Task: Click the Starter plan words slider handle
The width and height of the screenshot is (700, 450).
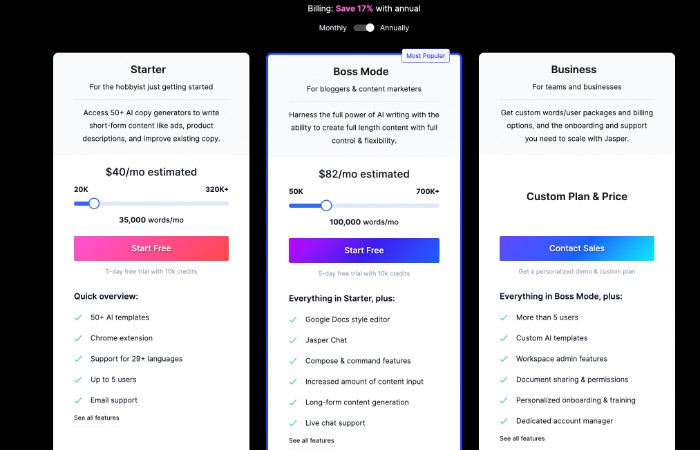Action: point(94,204)
